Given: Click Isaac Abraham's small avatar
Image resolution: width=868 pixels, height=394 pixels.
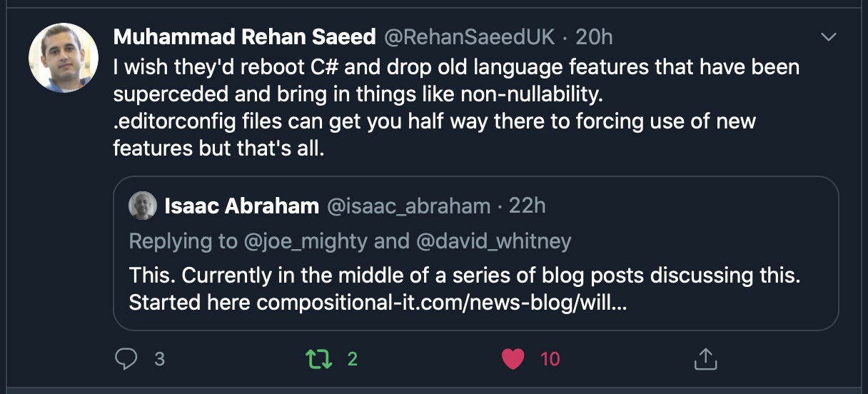Looking at the screenshot, I should (143, 206).
